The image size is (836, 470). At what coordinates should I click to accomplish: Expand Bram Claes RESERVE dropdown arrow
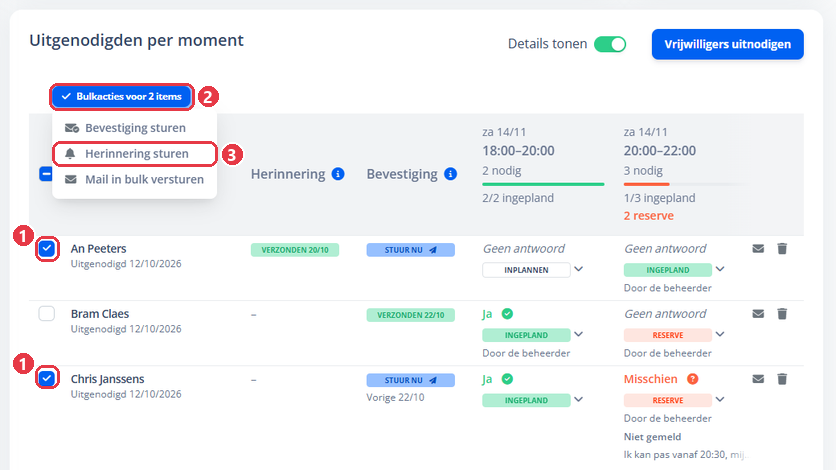pos(720,334)
